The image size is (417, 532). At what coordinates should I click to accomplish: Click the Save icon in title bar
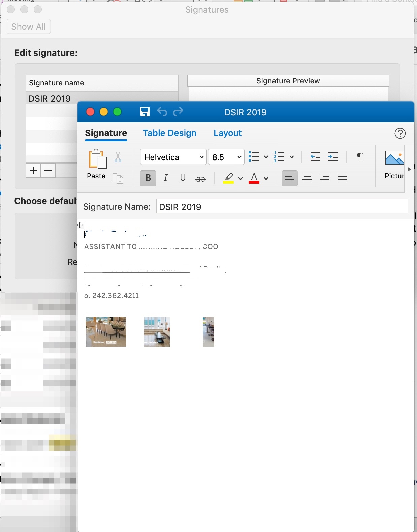145,112
